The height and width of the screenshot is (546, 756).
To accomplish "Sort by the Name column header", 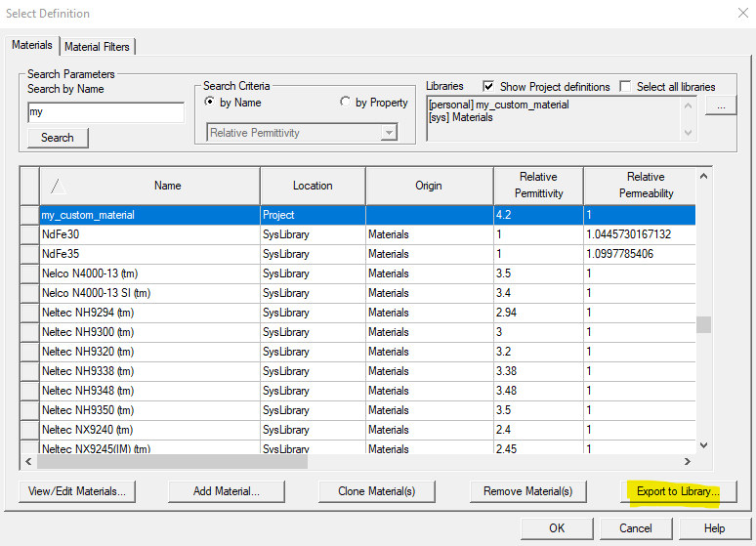I will (167, 186).
